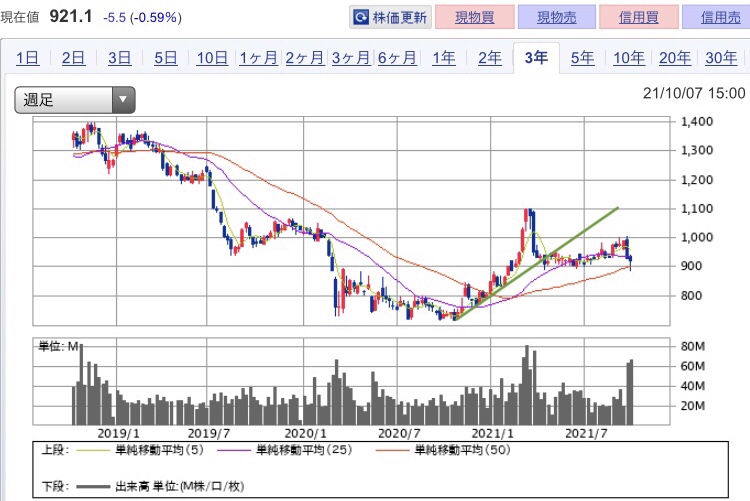Screen dimensions: 750x501
Task: Switch to the 5日 period tab
Action: point(165,58)
